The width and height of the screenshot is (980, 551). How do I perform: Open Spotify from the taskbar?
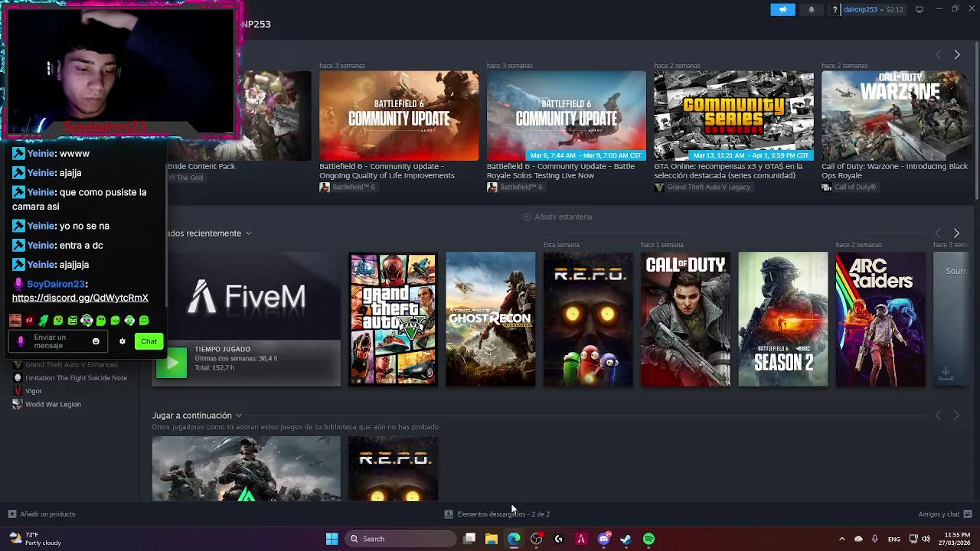point(648,539)
